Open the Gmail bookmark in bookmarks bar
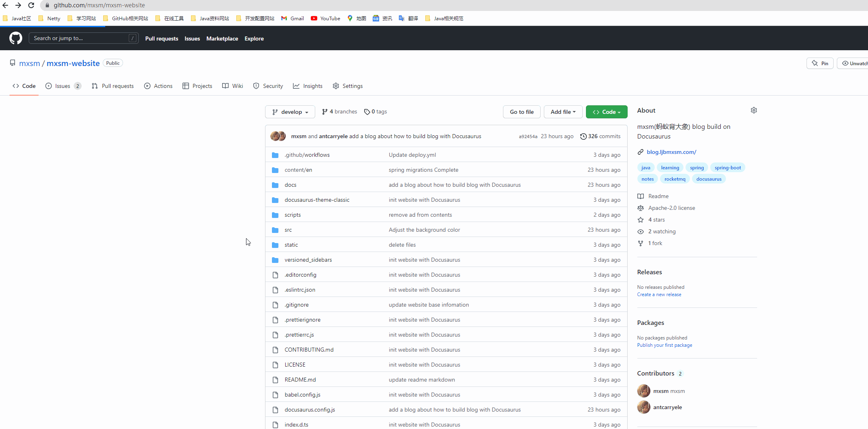The height and width of the screenshot is (429, 868). click(292, 18)
